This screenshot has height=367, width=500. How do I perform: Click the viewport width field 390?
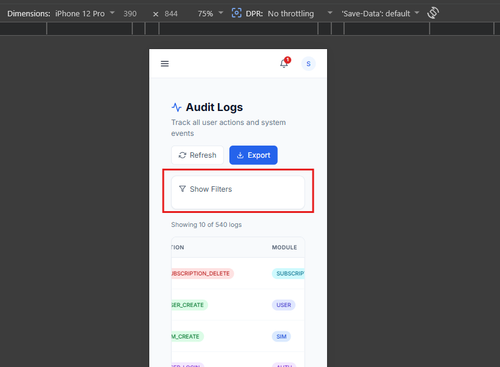coord(130,14)
